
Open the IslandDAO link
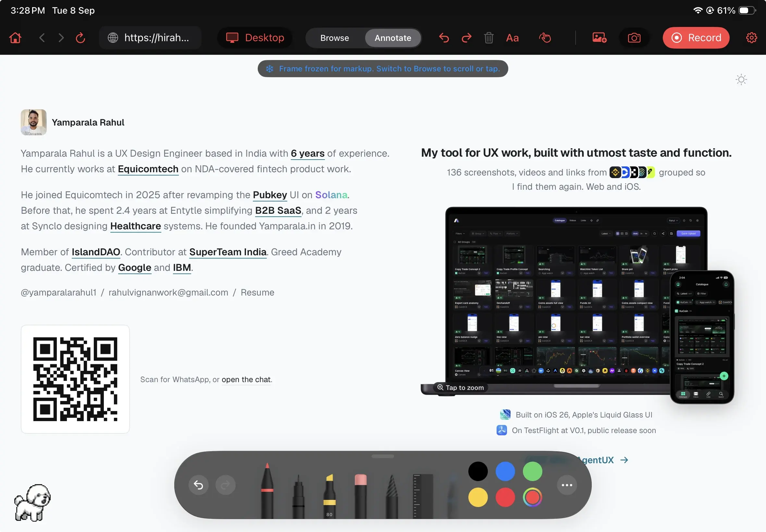coord(96,252)
